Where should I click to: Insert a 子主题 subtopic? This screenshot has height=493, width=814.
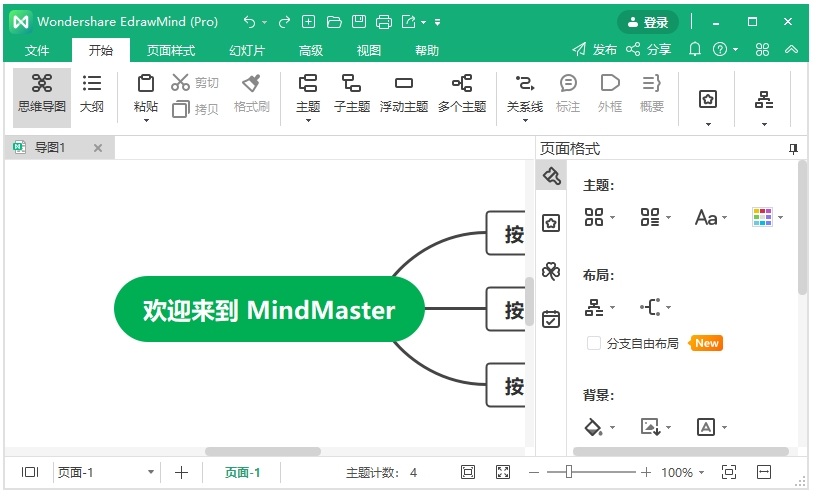click(x=351, y=93)
